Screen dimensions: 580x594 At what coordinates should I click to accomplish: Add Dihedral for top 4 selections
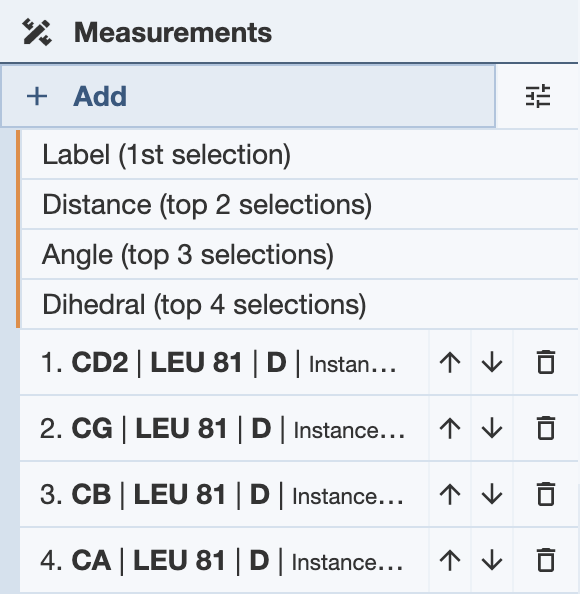click(299, 304)
